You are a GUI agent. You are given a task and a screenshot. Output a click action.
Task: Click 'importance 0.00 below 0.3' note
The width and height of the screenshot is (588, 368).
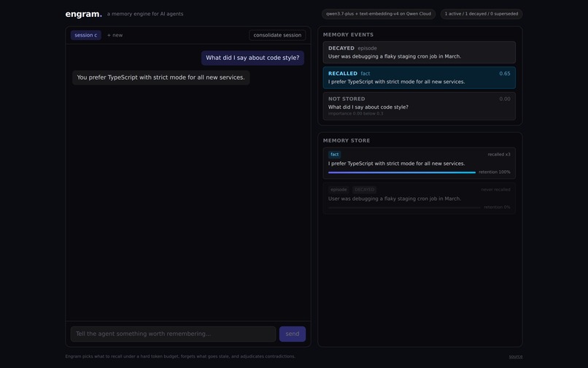(355, 113)
